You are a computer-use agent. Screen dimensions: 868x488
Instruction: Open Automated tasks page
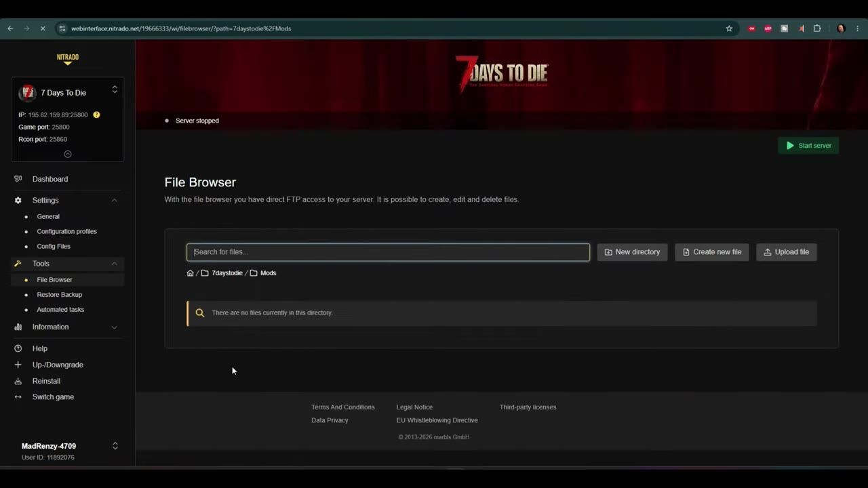point(60,310)
